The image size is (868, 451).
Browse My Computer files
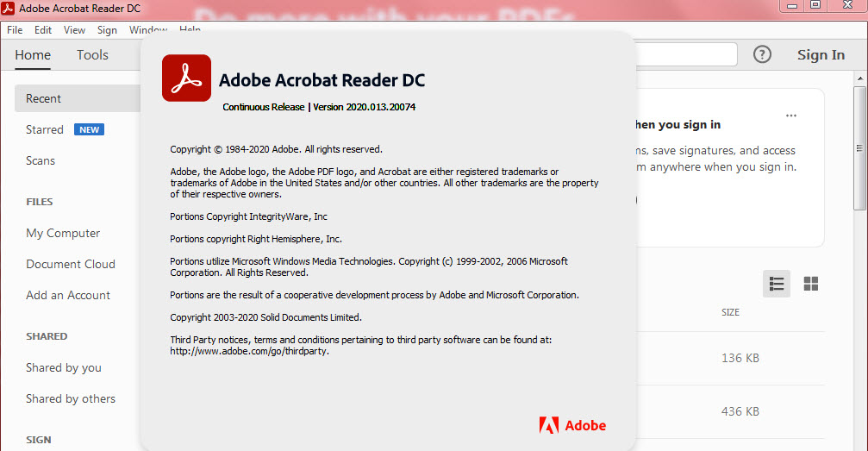[63, 233]
